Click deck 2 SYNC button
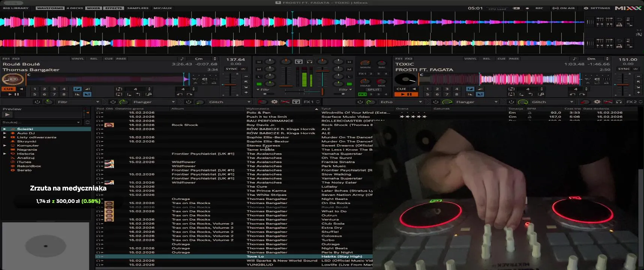Viewport: 644px width, 270px height. (x=624, y=69)
